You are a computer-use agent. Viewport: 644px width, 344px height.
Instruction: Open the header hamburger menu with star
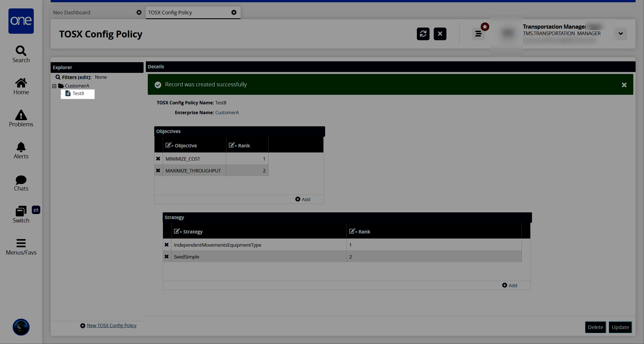(x=478, y=34)
